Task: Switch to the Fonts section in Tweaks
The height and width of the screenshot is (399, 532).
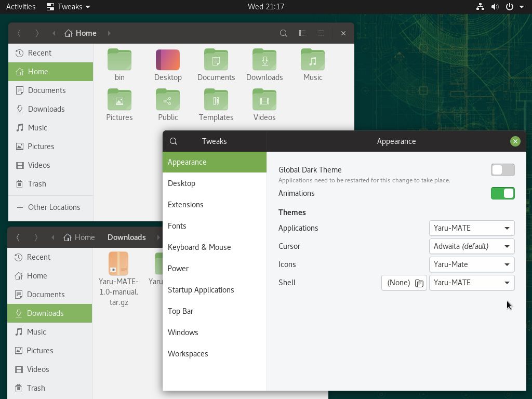Action: pos(177,225)
